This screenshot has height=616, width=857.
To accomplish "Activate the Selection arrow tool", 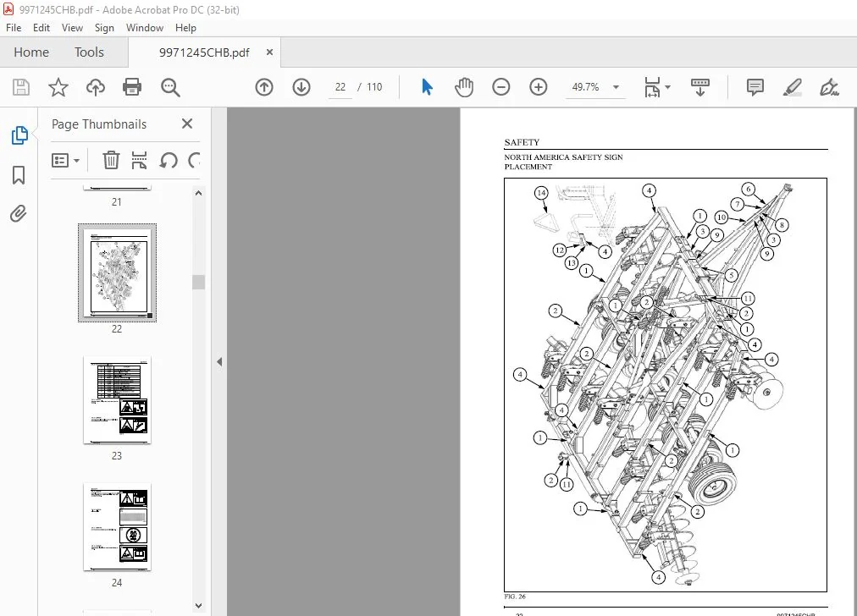I will [x=427, y=87].
